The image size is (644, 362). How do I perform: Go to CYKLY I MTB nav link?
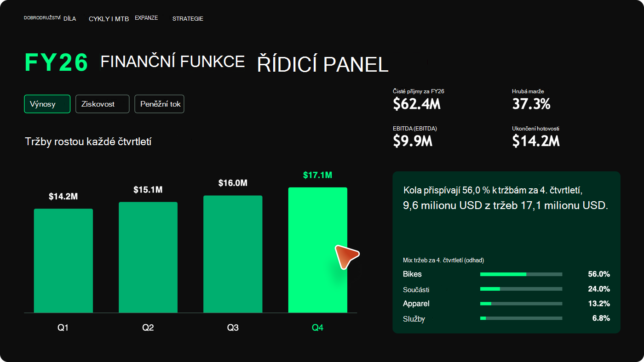pos(109,19)
